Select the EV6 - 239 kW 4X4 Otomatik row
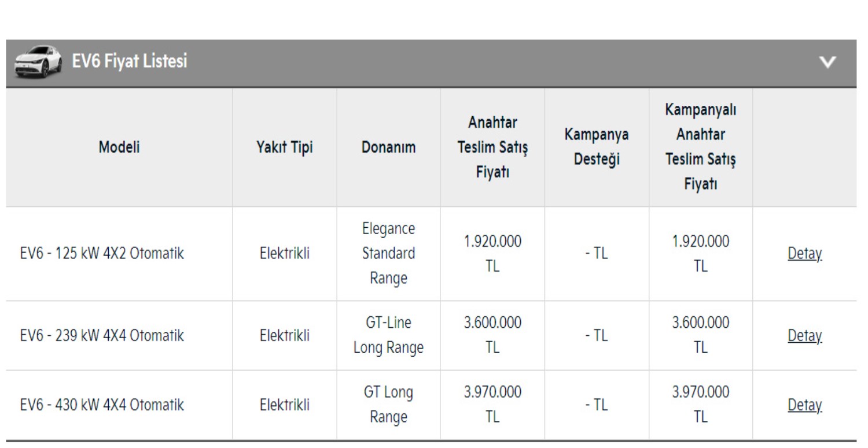 pyautogui.click(x=102, y=336)
